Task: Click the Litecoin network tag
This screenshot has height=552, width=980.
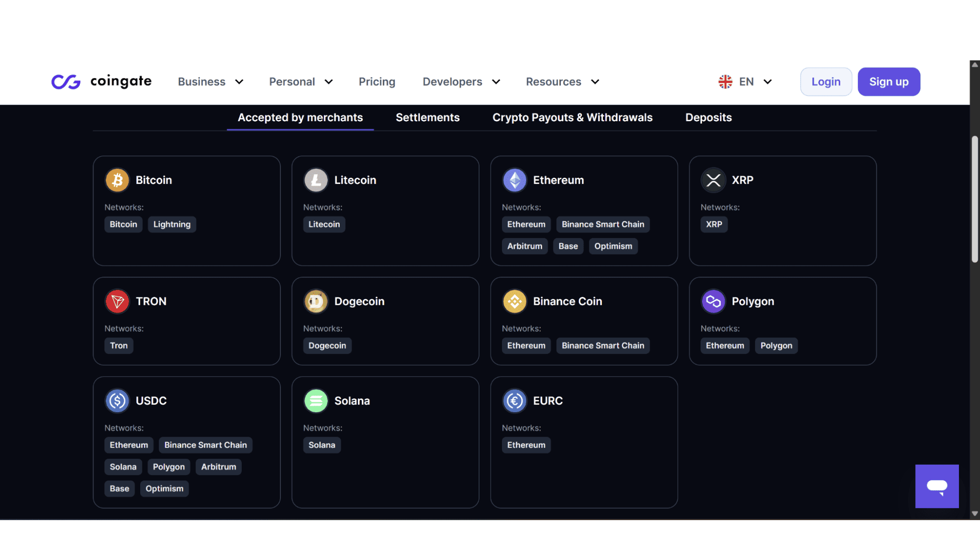Action: 324,224
